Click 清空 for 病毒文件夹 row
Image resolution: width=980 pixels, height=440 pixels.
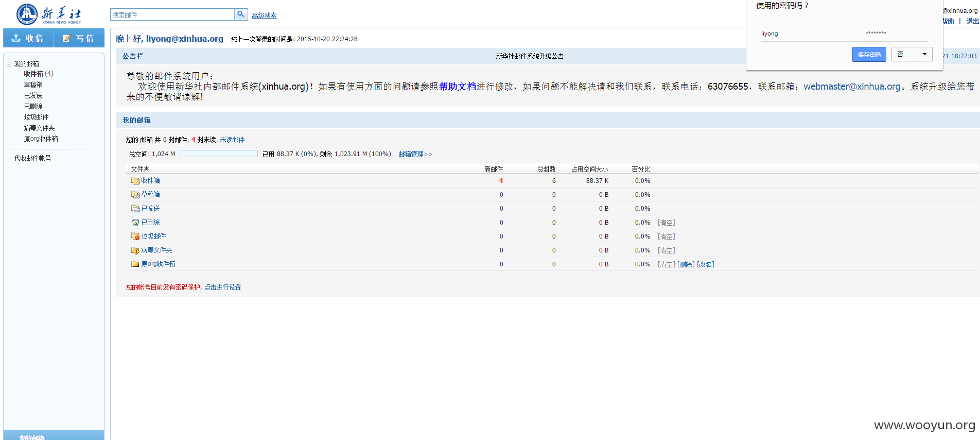[666, 250]
